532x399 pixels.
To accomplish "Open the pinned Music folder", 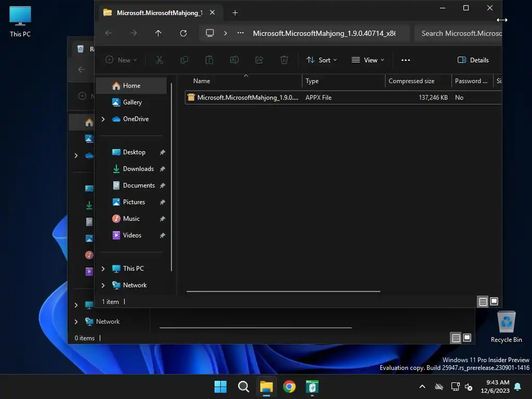I will click(131, 219).
